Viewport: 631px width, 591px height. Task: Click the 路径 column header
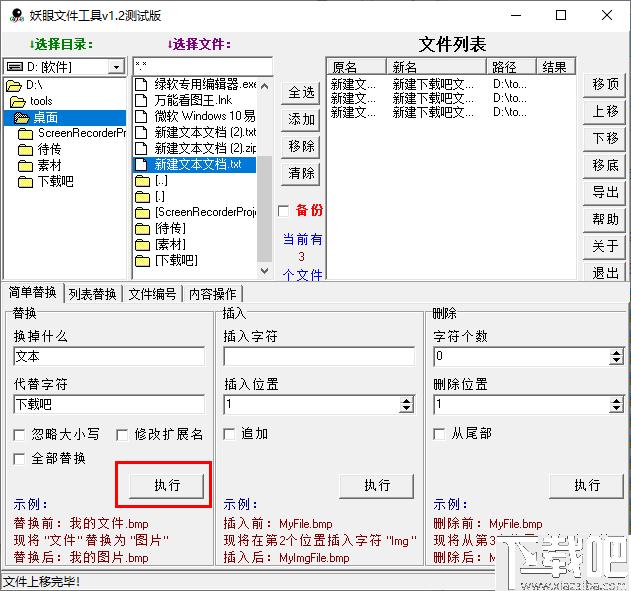coord(511,66)
